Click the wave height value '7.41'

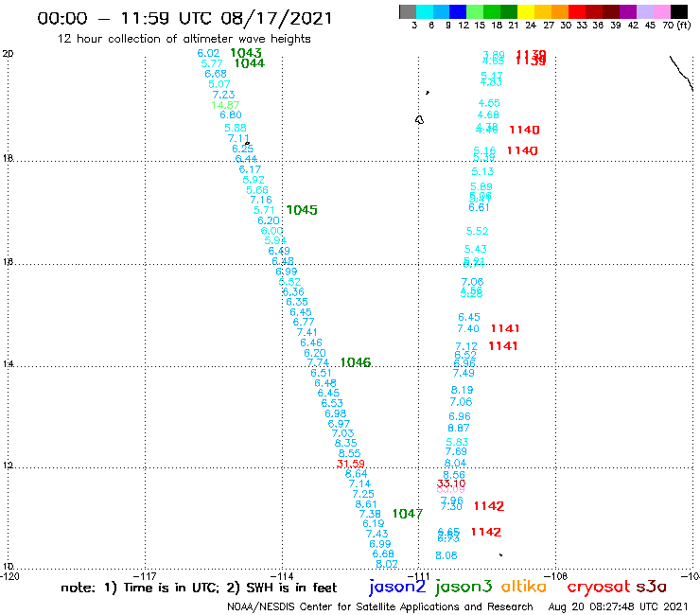(307, 332)
